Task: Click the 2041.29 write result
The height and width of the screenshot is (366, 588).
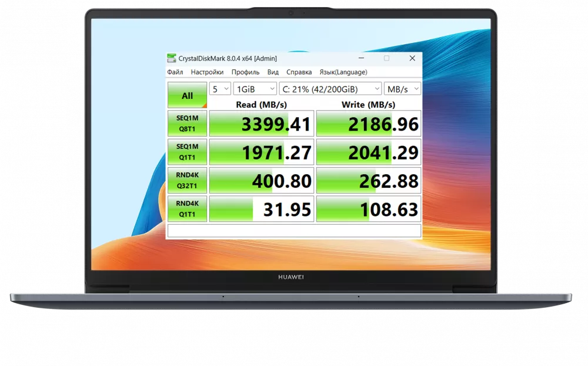Action: coord(369,152)
